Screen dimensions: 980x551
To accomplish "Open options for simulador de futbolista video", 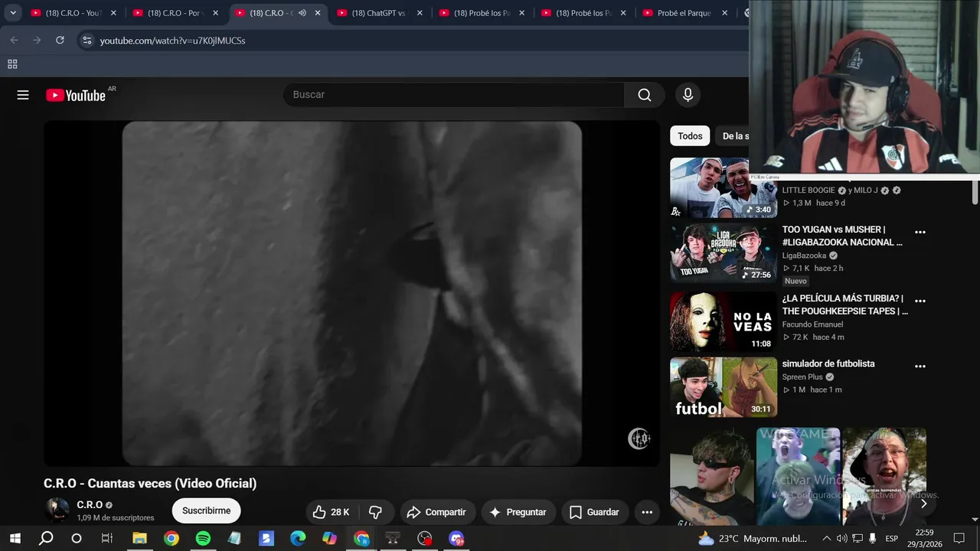I will [920, 367].
